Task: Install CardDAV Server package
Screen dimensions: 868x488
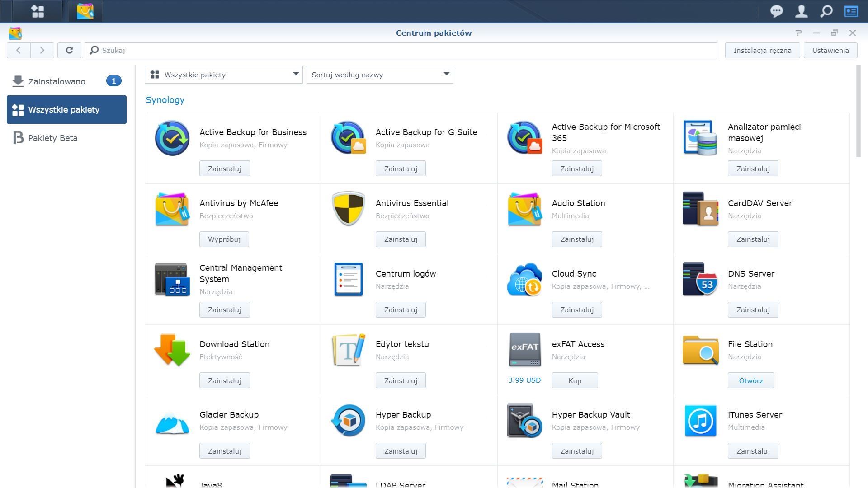Action: [x=753, y=239]
